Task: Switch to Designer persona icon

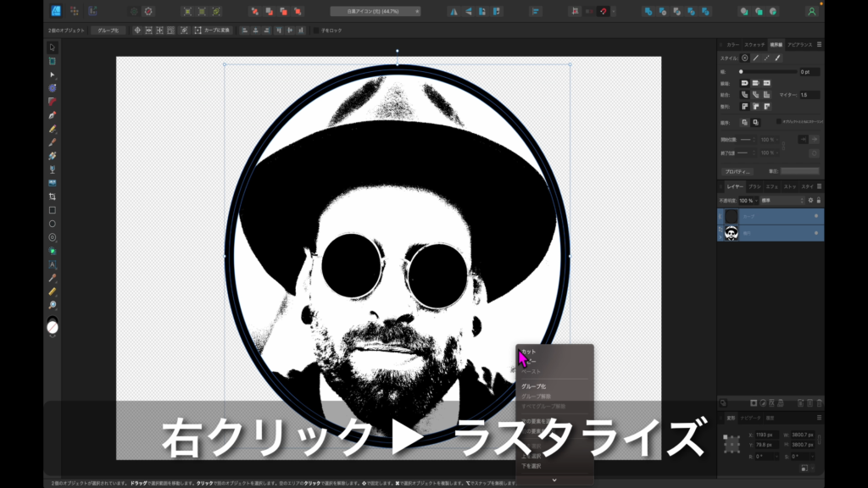Action: [56, 11]
